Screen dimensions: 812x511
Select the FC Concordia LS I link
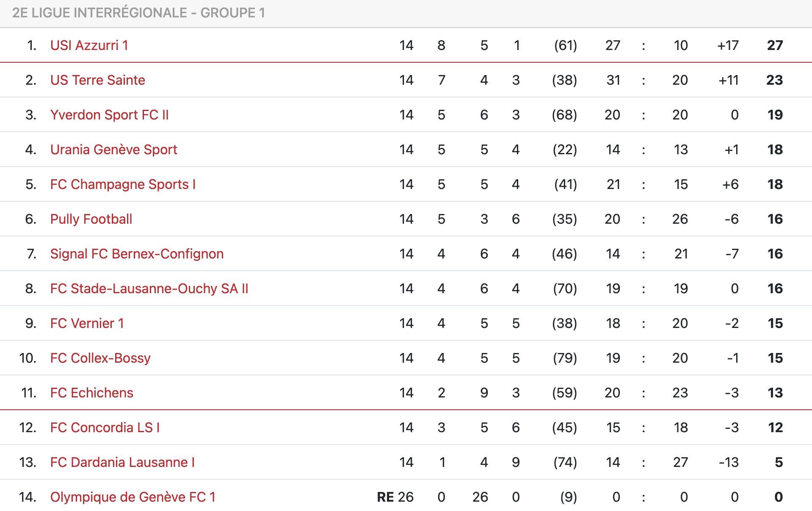[x=105, y=428]
